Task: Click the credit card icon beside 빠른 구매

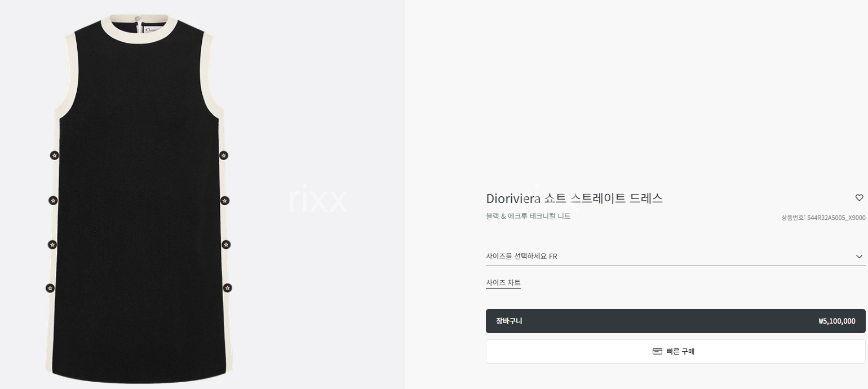Action: click(x=657, y=351)
